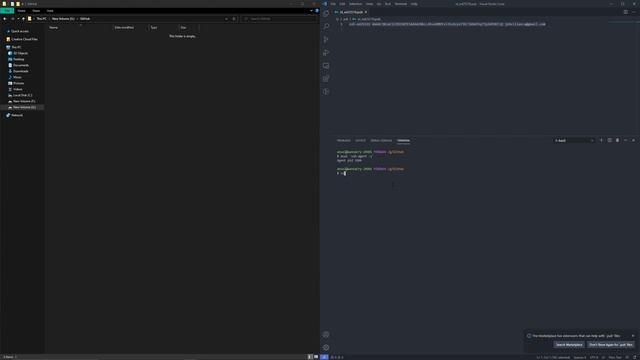This screenshot has width=640, height=360.
Task: Open the Selection menu in VS Code
Action: click(x=356, y=4)
